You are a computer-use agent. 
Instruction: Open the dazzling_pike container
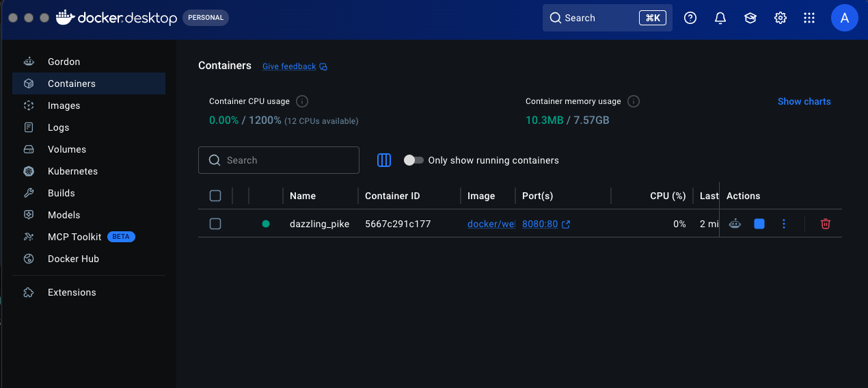[319, 224]
